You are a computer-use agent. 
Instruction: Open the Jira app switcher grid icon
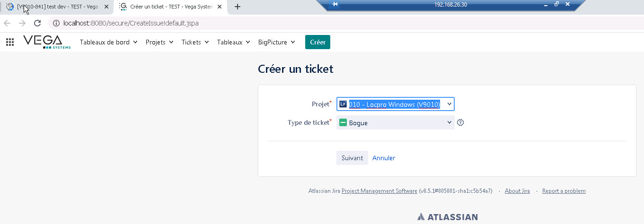click(10, 42)
